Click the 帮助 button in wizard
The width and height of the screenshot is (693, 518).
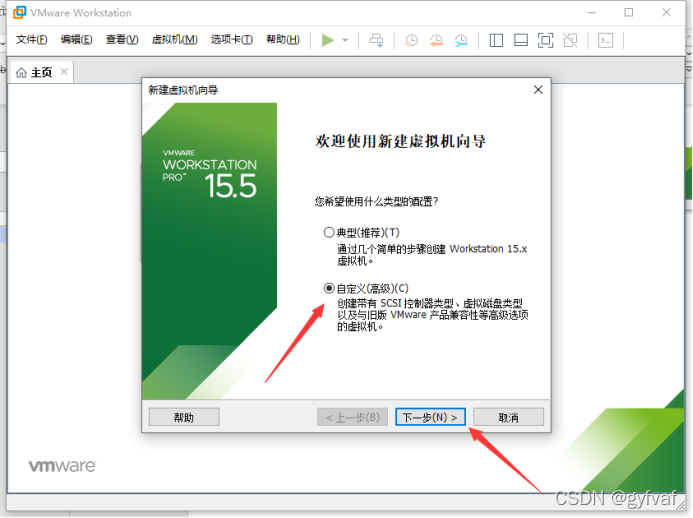click(x=184, y=417)
